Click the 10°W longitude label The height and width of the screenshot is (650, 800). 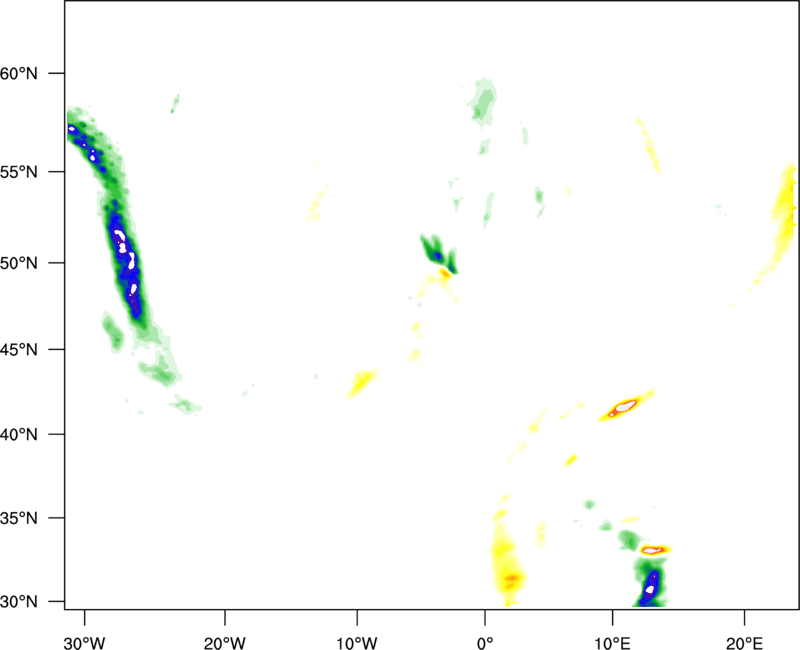tap(356, 643)
